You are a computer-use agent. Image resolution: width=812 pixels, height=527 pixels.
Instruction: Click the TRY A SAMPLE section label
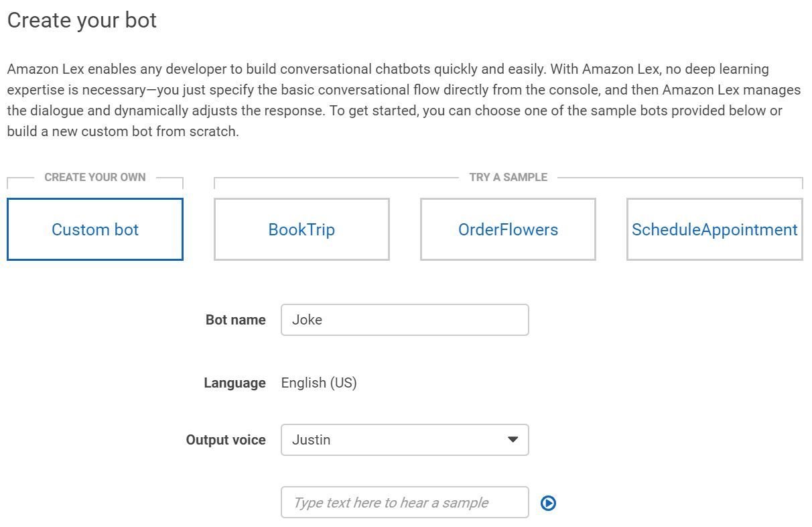[508, 177]
